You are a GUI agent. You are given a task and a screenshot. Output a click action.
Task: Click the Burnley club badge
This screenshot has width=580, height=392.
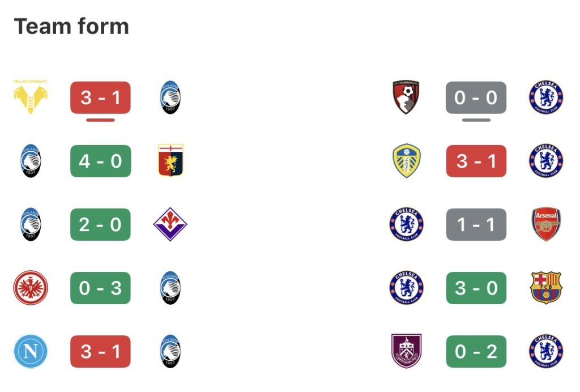click(406, 351)
